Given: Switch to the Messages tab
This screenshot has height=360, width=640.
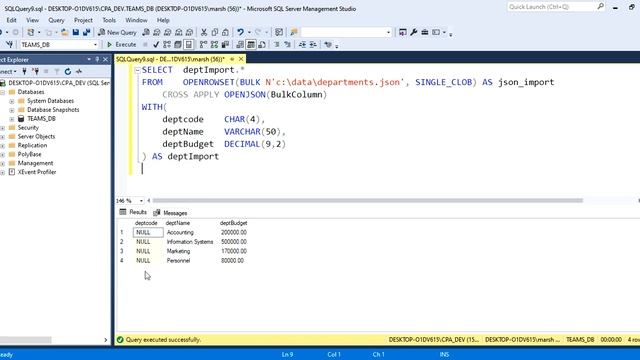Looking at the screenshot, I should (x=170, y=213).
